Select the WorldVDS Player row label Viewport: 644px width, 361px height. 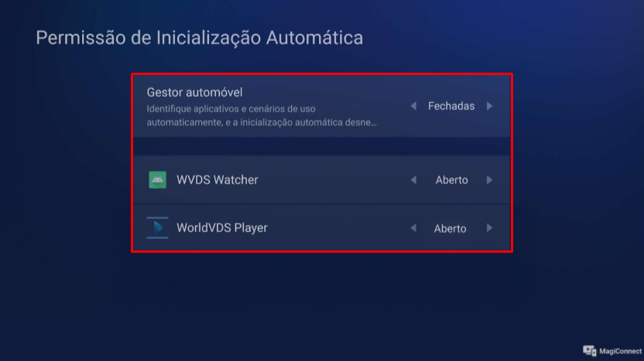coord(222,228)
